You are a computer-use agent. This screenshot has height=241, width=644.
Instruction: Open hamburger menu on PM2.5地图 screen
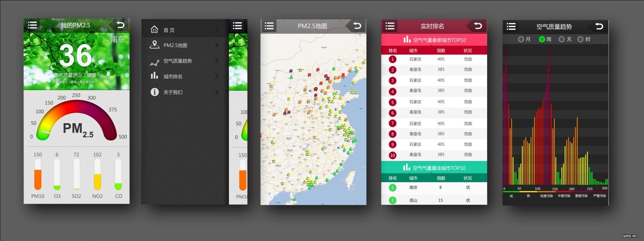pos(269,26)
